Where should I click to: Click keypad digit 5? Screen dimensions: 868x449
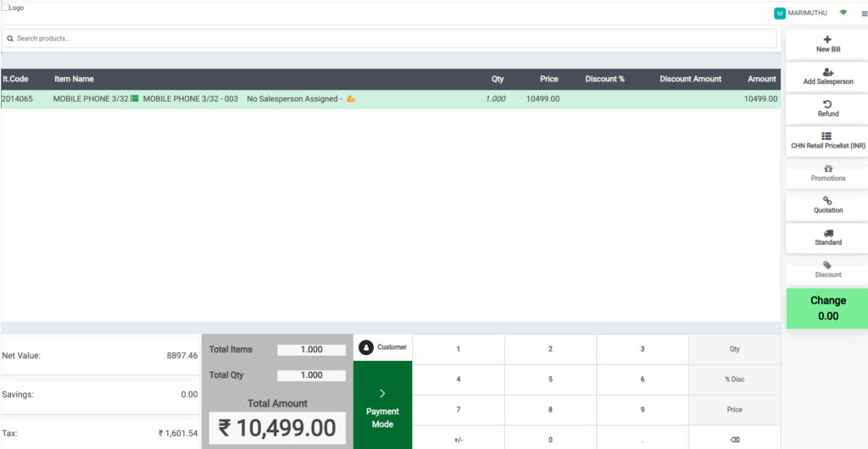coord(550,380)
